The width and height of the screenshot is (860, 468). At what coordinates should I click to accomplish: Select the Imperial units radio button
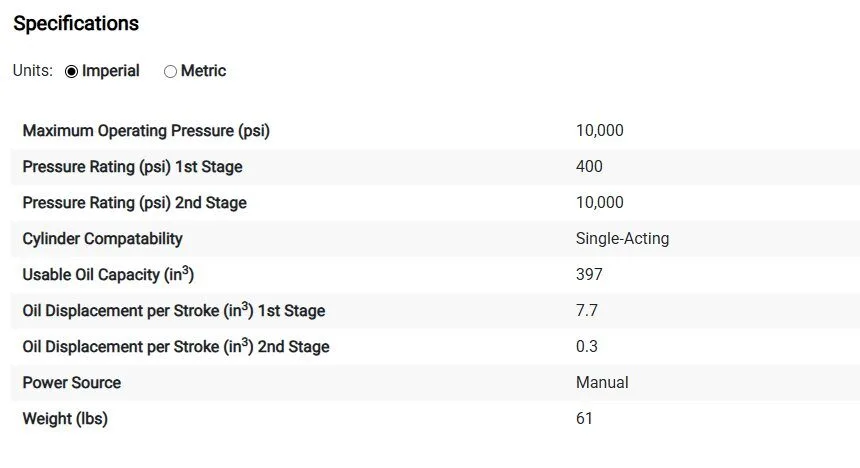click(x=71, y=71)
